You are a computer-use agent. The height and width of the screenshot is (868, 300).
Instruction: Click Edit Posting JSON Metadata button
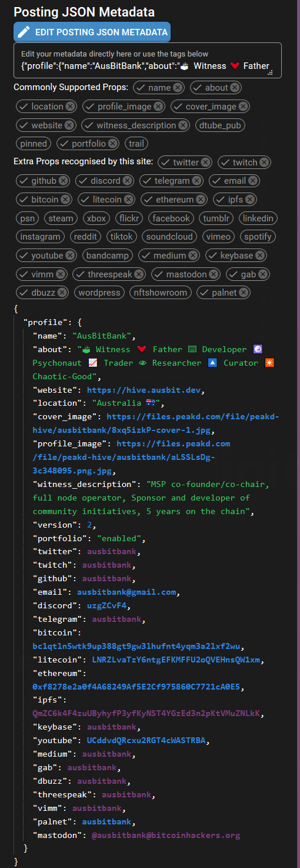(92, 32)
